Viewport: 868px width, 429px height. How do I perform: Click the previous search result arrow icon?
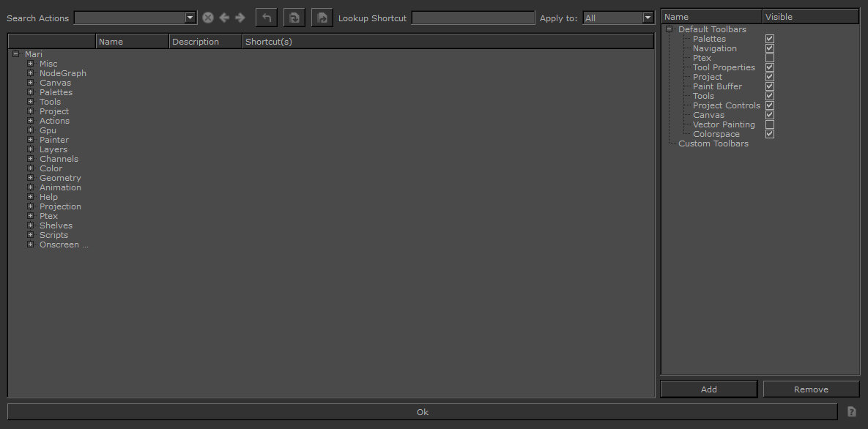[224, 17]
